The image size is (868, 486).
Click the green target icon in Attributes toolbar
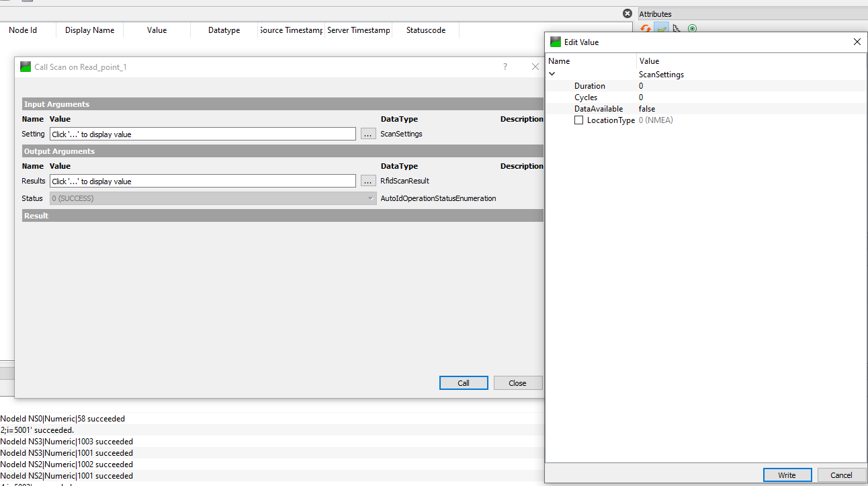tap(692, 28)
